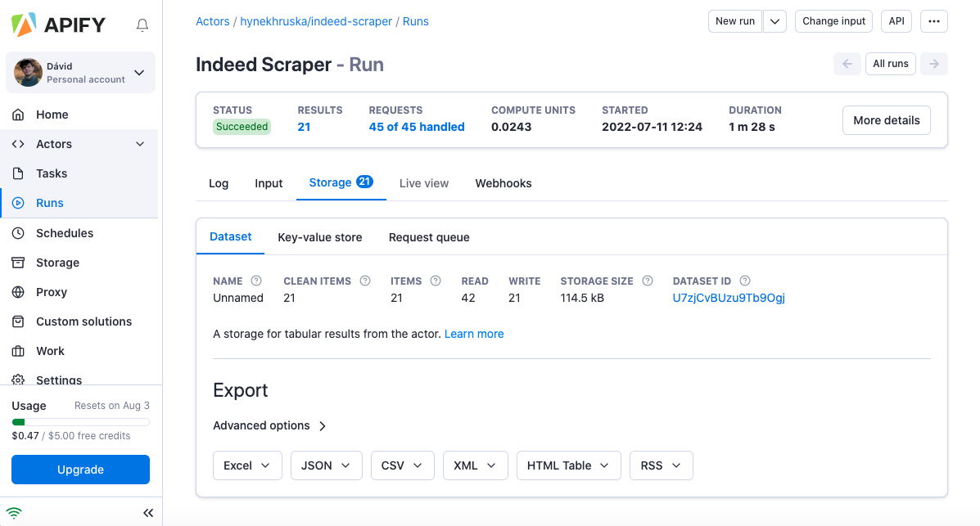Click the Upgrade button
Image resolution: width=980 pixels, height=526 pixels.
80,470
